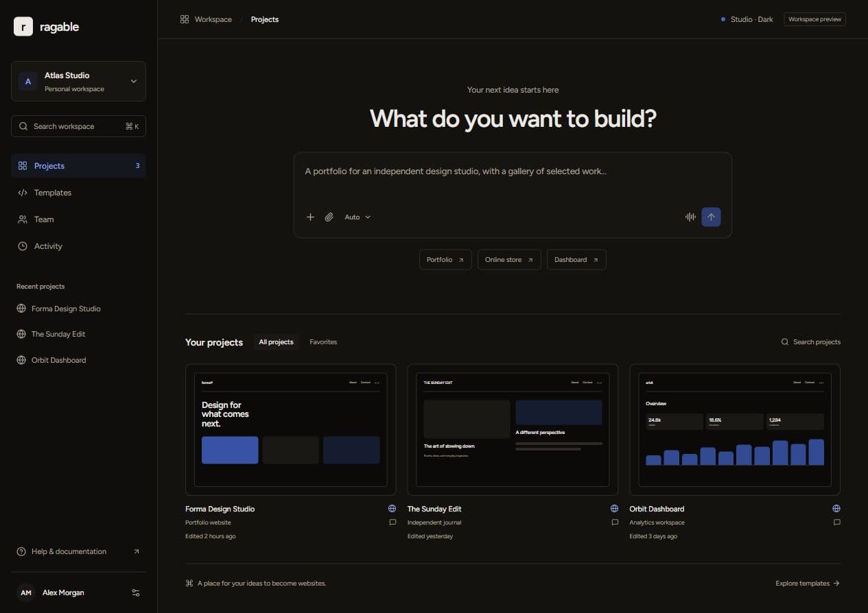Focus the Search workspace field
Image resolution: width=868 pixels, height=613 pixels.
(x=78, y=126)
